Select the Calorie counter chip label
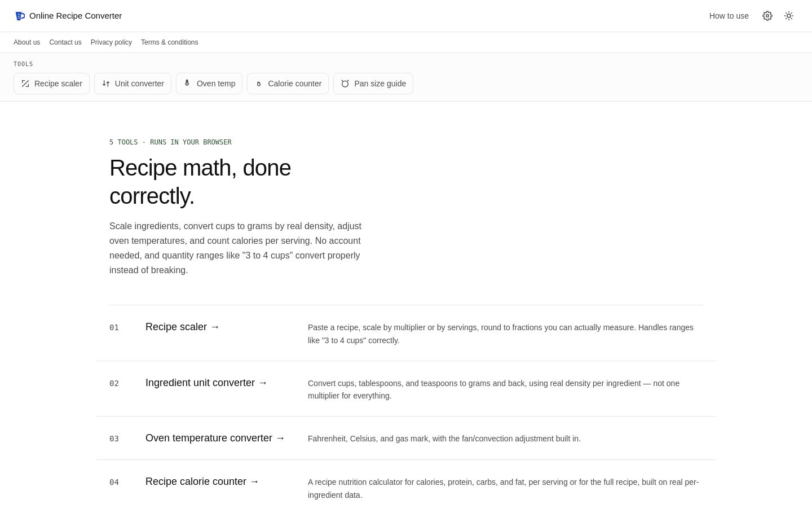This screenshot has width=812, height=508. [x=295, y=84]
